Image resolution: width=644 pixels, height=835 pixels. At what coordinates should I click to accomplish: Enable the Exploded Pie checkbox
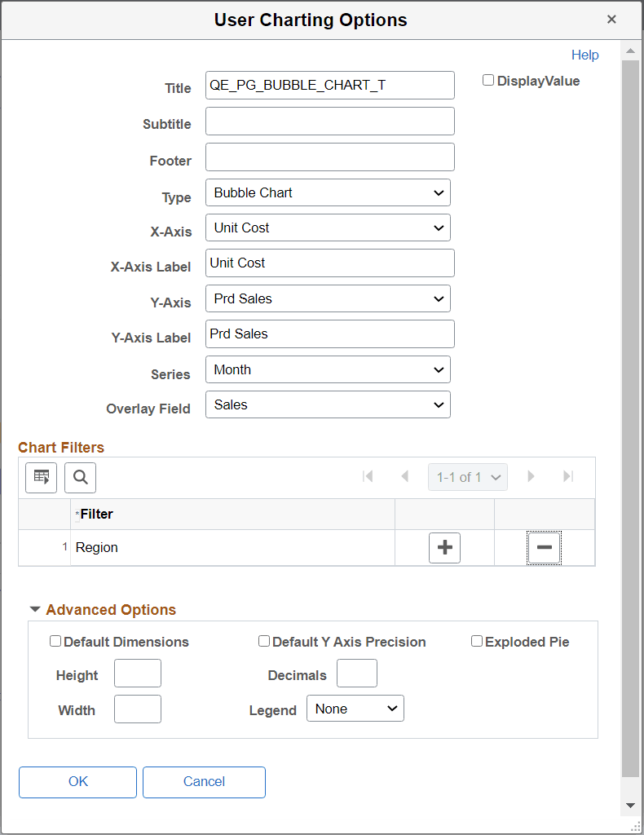(477, 642)
